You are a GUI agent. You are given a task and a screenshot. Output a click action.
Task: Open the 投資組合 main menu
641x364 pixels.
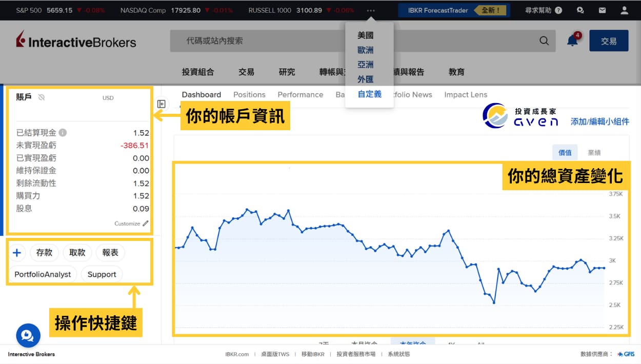tap(198, 72)
